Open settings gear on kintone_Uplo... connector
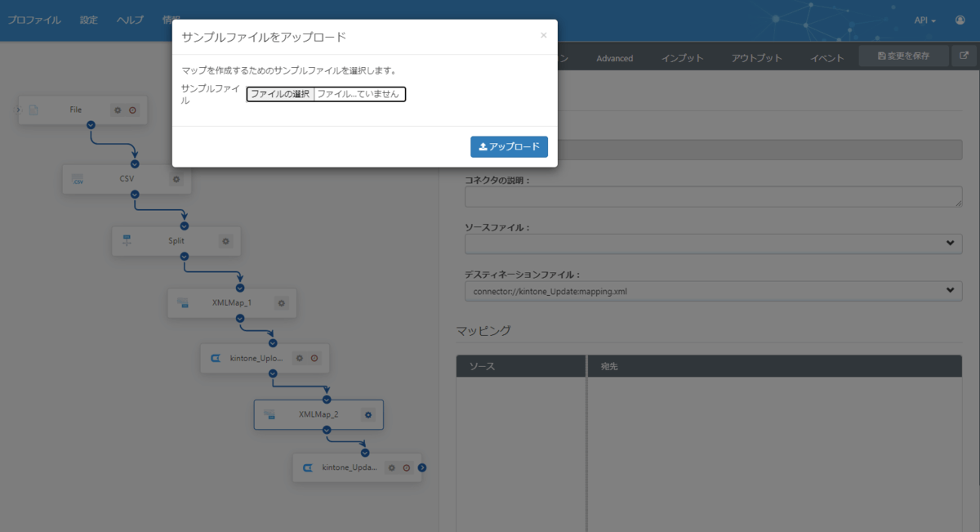This screenshot has height=532, width=980. point(300,358)
